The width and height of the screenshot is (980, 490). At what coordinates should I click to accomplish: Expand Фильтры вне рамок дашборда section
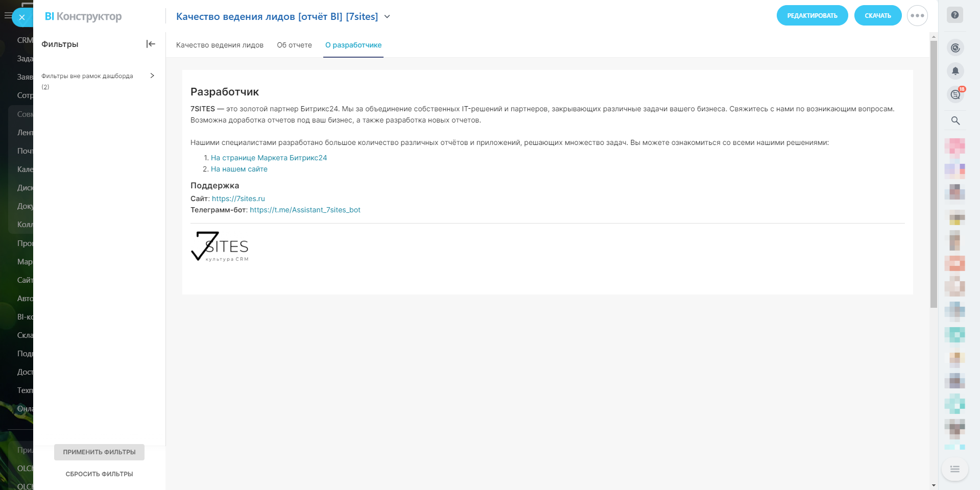click(152, 76)
